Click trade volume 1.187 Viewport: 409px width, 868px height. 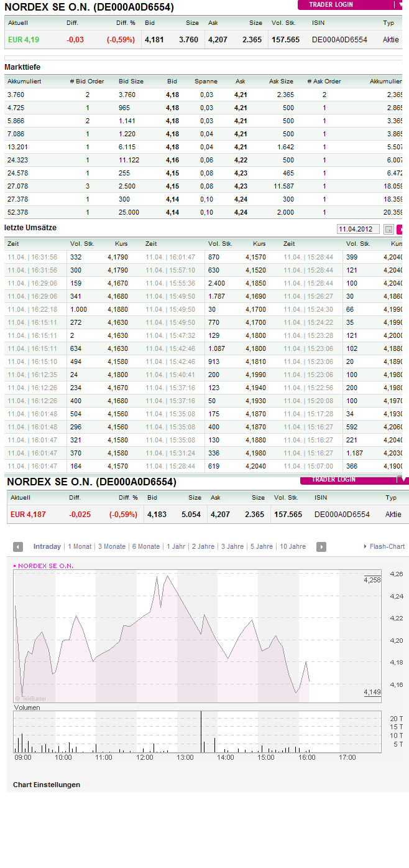(355, 453)
